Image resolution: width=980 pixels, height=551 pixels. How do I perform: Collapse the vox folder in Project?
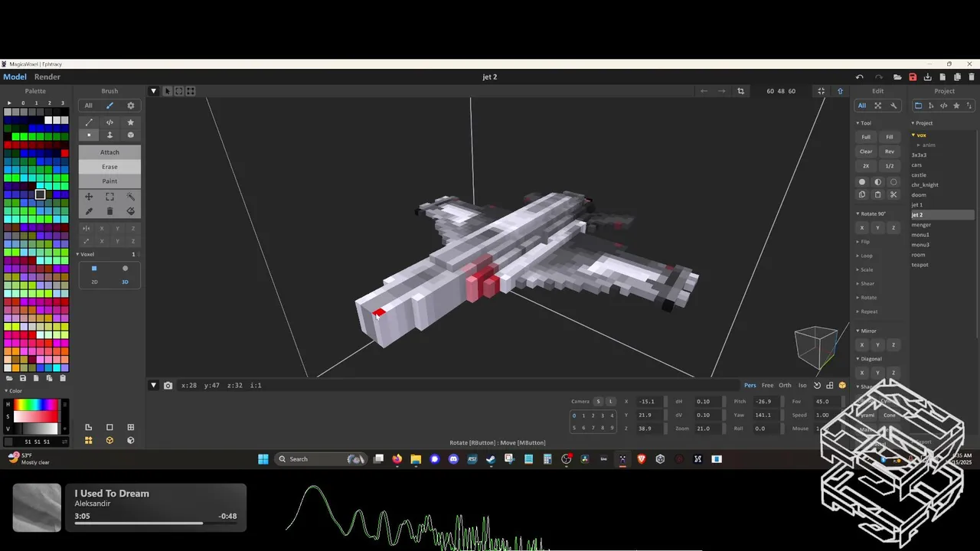click(x=913, y=135)
